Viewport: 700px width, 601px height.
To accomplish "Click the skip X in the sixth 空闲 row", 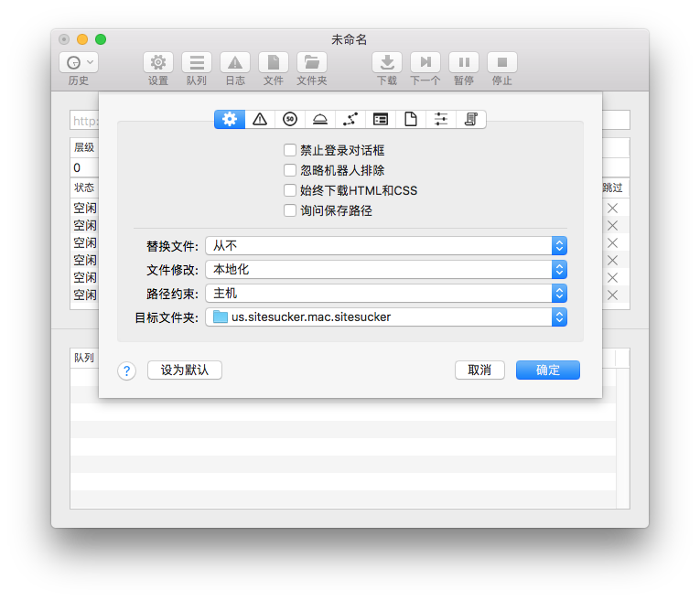I will 612,295.
